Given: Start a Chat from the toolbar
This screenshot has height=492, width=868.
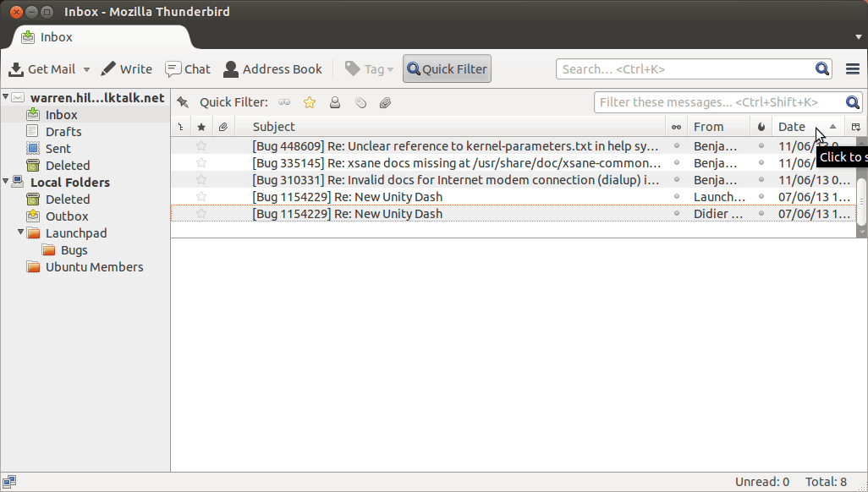Looking at the screenshot, I should pos(188,69).
